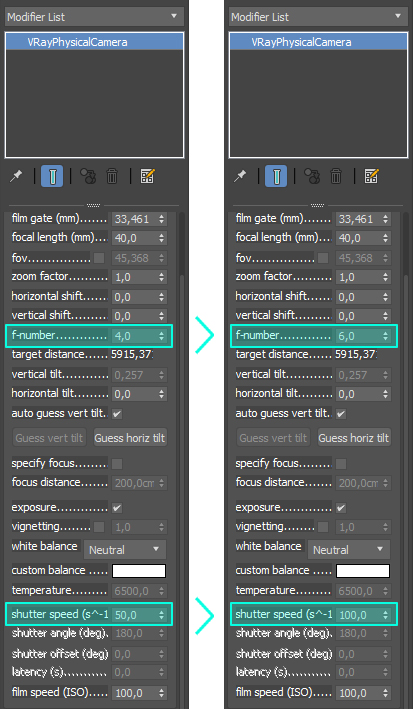Open Configure Modifier Sets icon in right panel

click(372, 176)
